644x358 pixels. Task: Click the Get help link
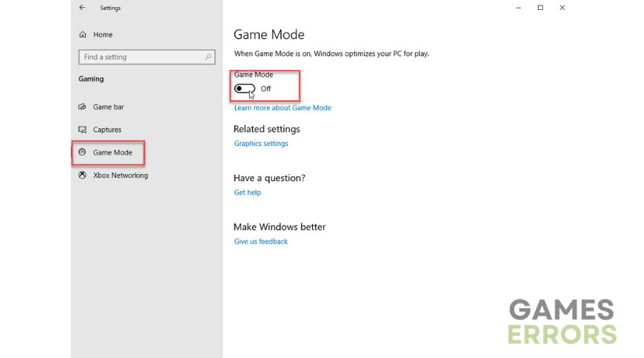point(248,193)
